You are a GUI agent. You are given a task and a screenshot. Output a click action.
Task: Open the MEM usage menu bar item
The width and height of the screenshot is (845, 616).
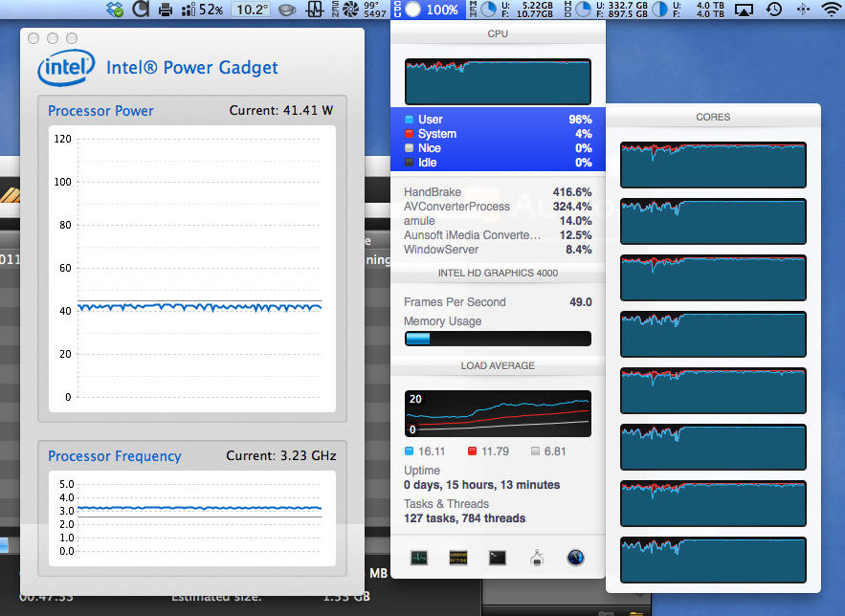point(511,10)
